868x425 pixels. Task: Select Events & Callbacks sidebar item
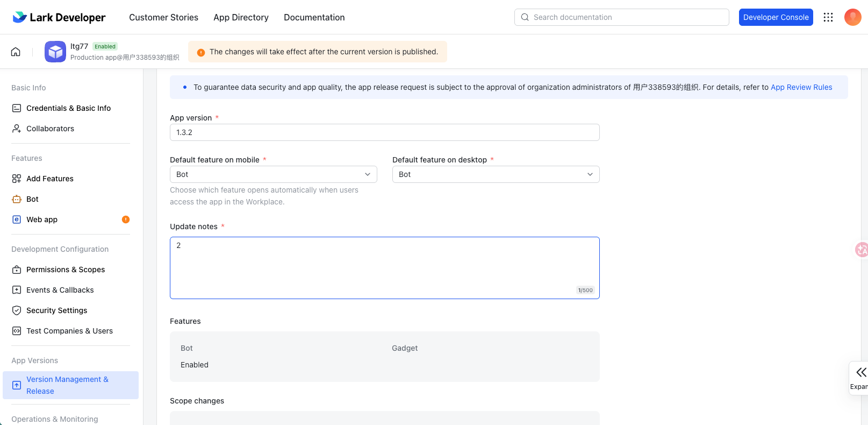(x=60, y=290)
